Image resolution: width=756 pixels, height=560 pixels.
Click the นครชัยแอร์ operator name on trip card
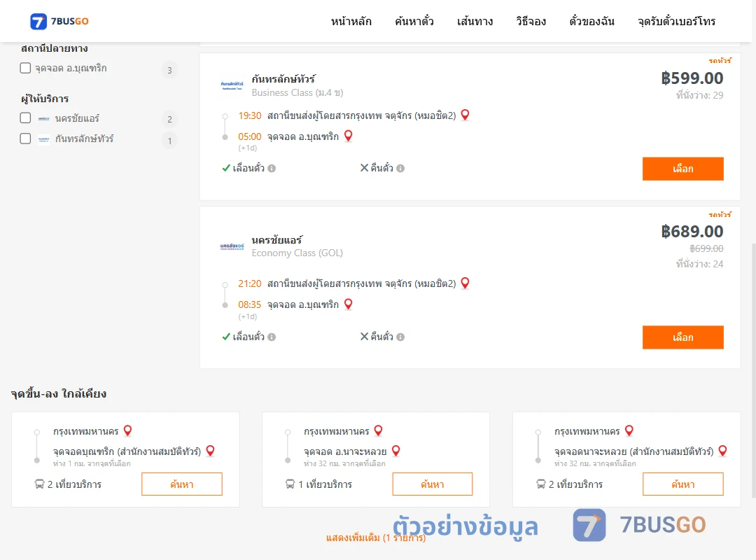[x=276, y=239]
